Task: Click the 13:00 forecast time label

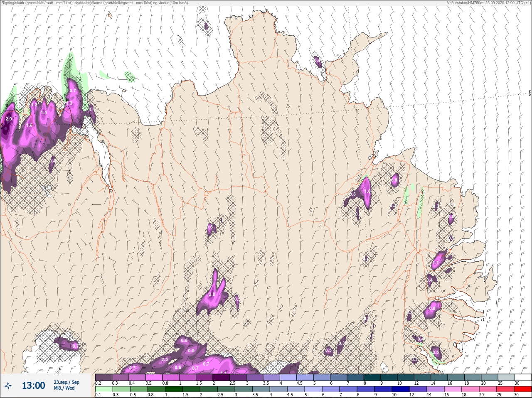Action: [x=33, y=386]
